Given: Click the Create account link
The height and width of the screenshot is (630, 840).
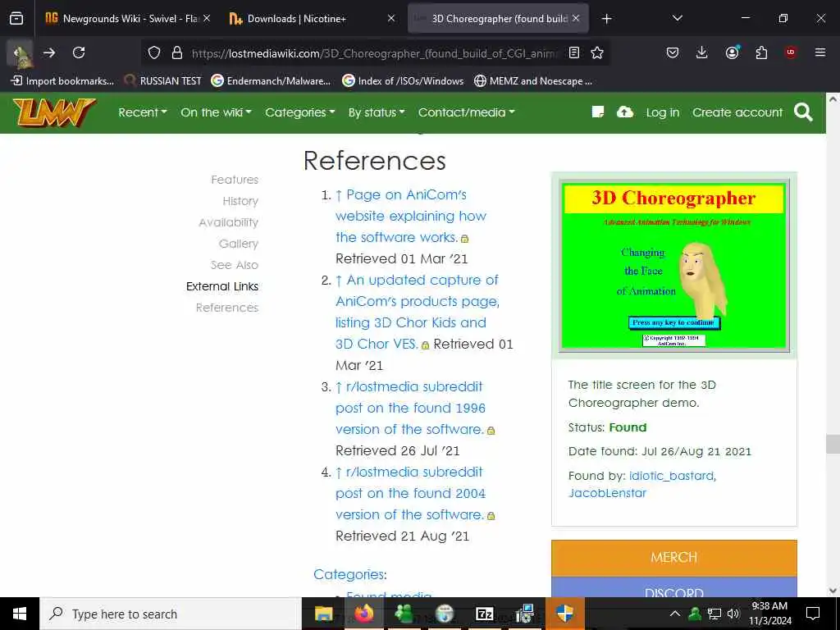Looking at the screenshot, I should [x=737, y=112].
